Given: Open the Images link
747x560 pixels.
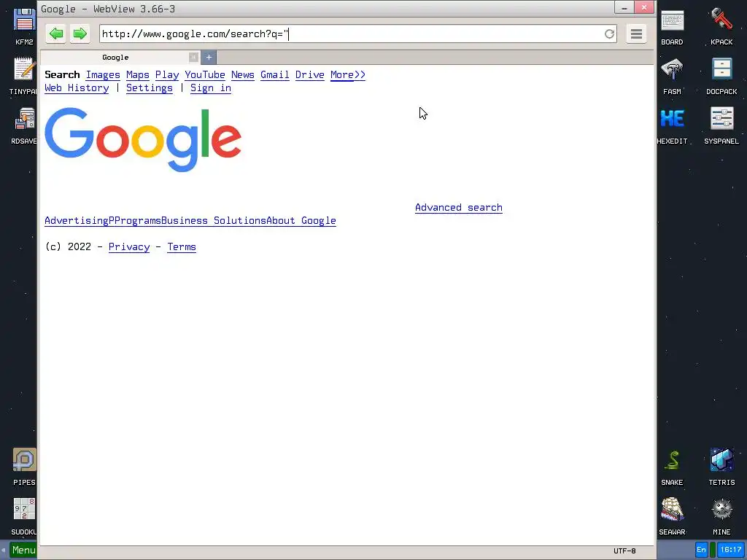Looking at the screenshot, I should pos(103,75).
